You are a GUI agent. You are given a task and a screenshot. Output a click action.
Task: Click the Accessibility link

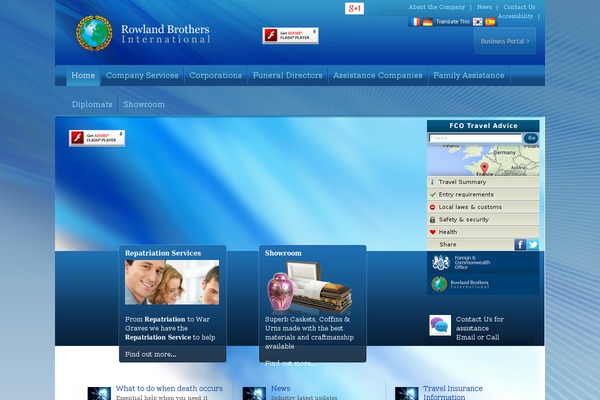coord(515,16)
